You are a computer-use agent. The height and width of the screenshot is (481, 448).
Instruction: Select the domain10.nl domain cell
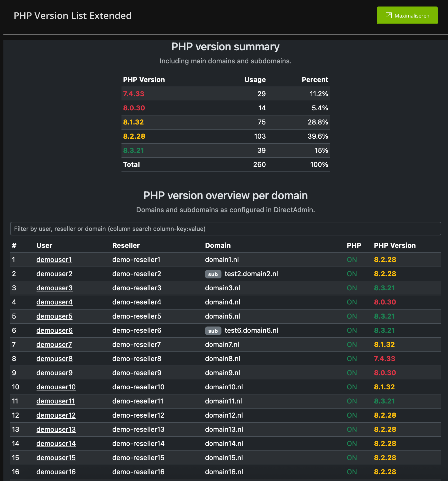[x=224, y=387]
